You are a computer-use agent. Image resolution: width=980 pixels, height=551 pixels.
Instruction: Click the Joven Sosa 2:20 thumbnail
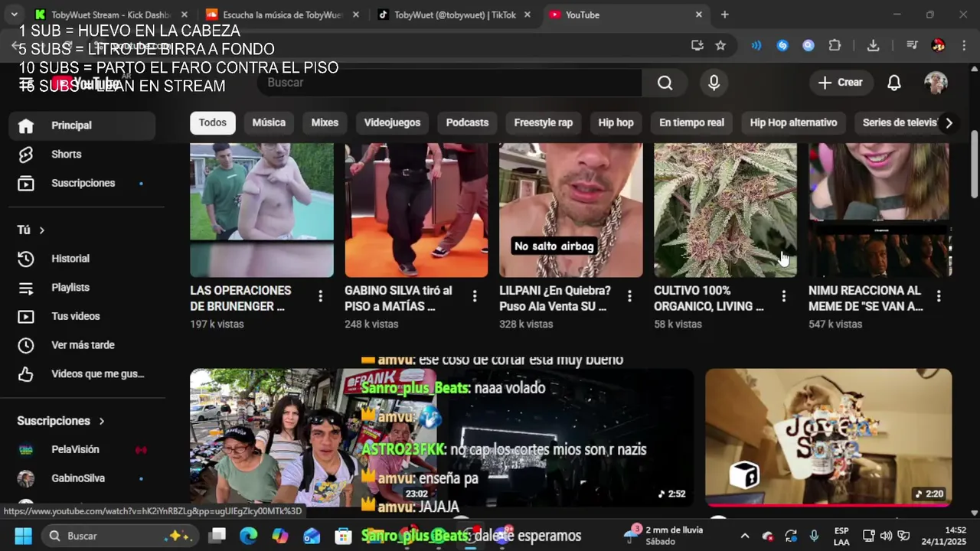point(828,438)
